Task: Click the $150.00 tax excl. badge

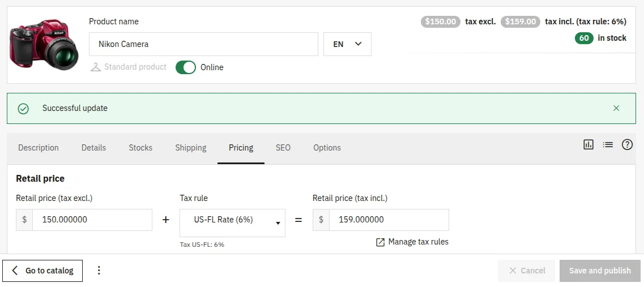Action: (x=440, y=22)
